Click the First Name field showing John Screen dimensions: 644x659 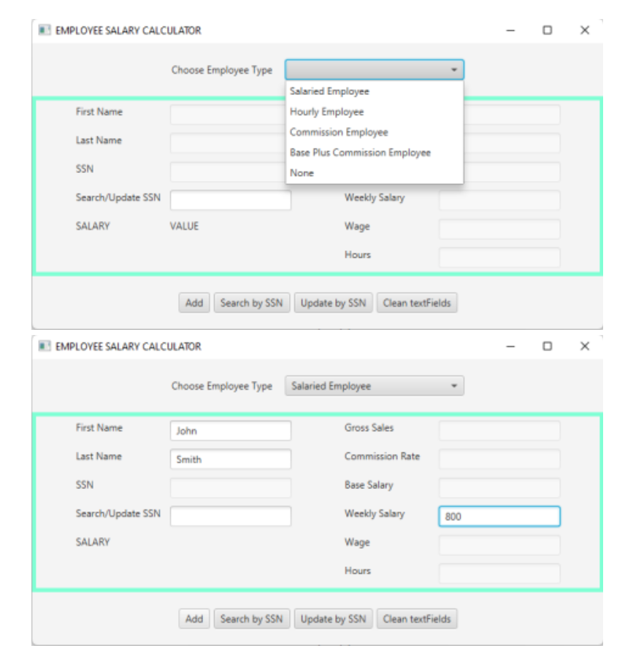[229, 431]
